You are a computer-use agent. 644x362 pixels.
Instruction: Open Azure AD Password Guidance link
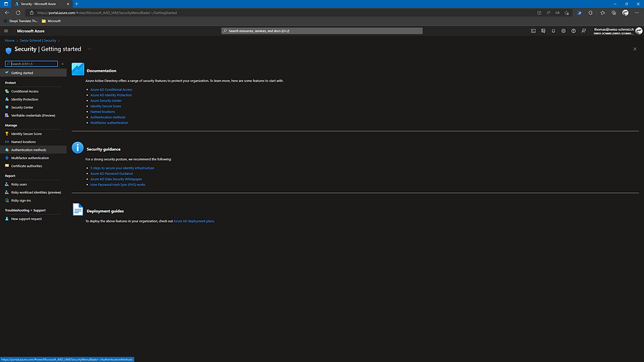click(112, 173)
